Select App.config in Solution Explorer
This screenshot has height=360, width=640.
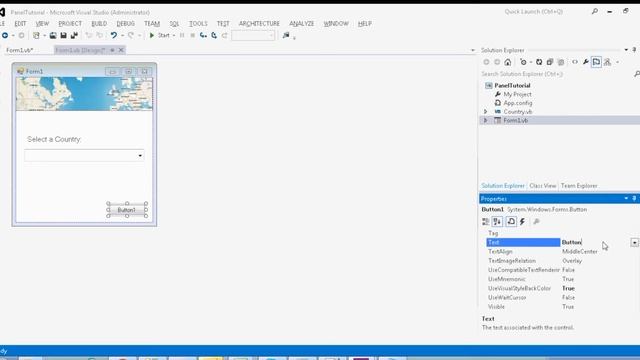(518, 103)
